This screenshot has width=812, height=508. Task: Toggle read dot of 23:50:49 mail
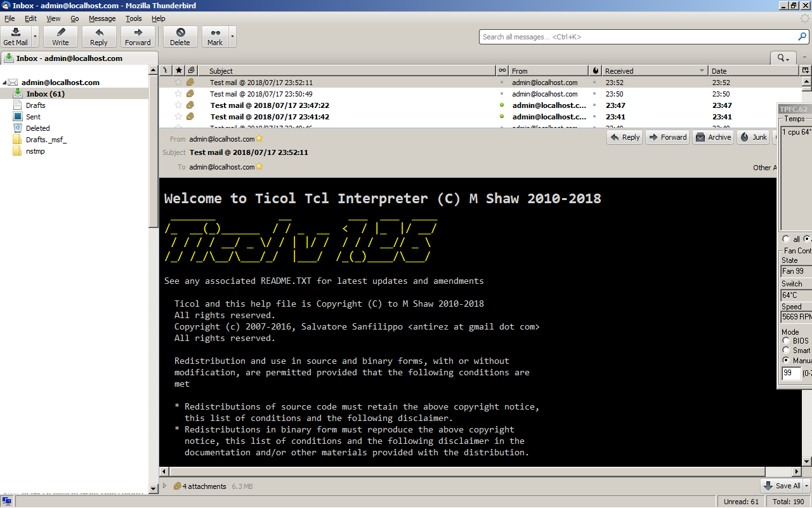click(x=502, y=94)
